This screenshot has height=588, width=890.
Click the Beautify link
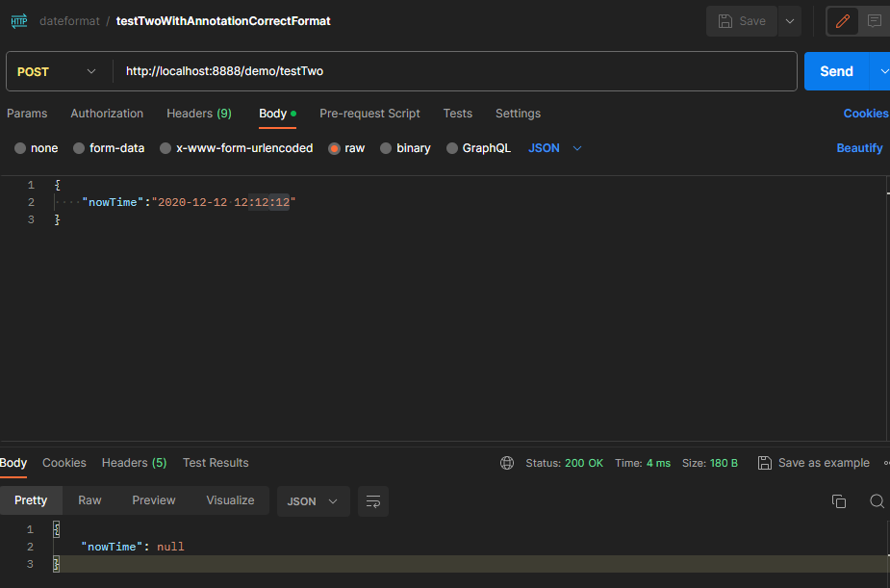(x=859, y=148)
